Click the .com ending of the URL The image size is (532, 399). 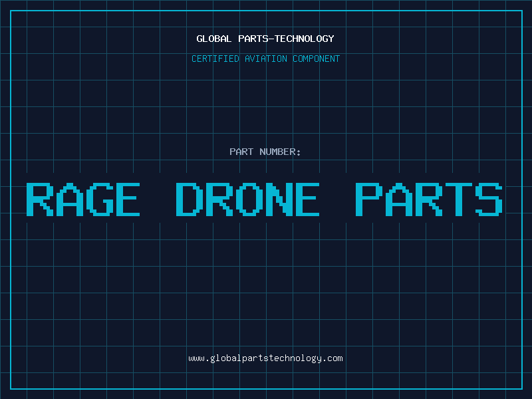click(x=332, y=358)
